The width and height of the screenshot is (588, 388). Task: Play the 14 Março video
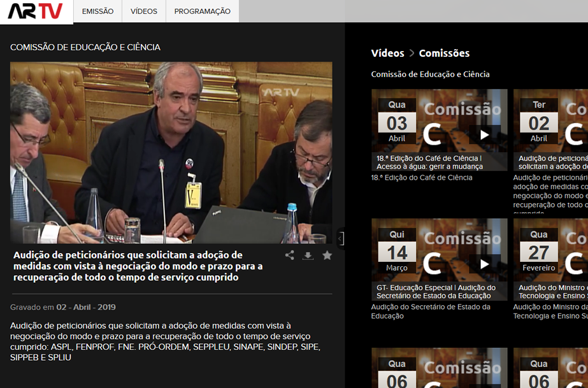tap(484, 264)
